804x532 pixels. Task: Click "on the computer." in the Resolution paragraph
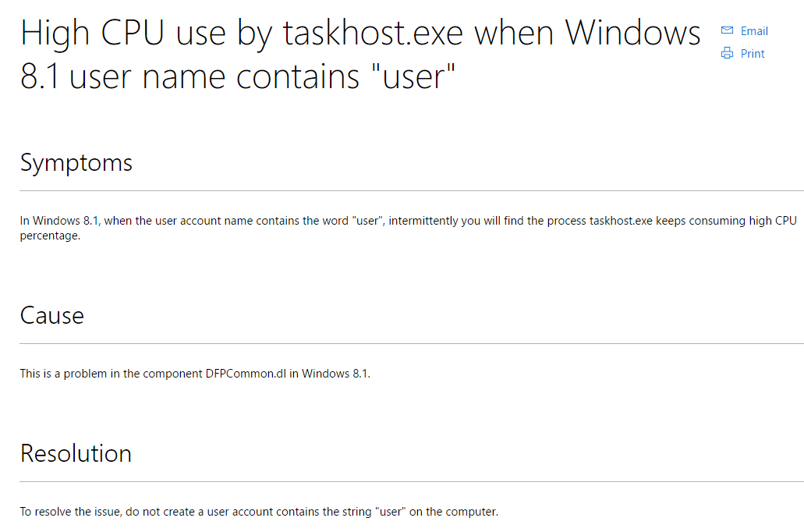[x=454, y=512]
